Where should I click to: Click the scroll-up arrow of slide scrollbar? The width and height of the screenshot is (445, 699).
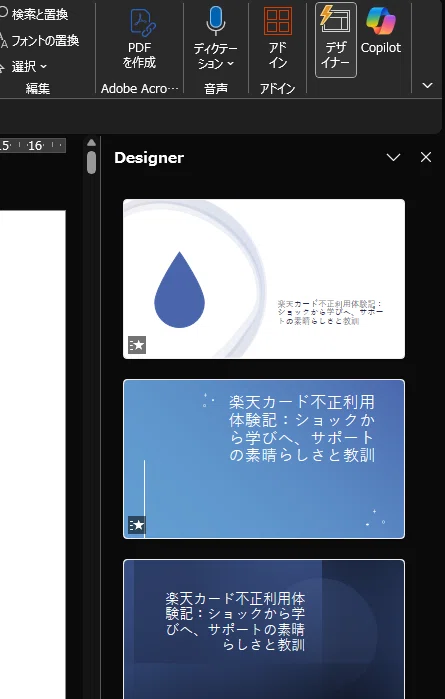coord(91,143)
